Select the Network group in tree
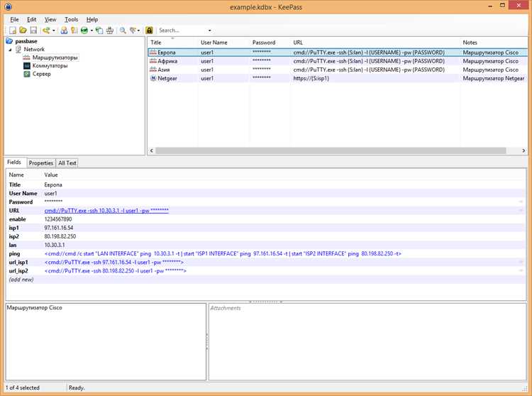 pos(34,50)
